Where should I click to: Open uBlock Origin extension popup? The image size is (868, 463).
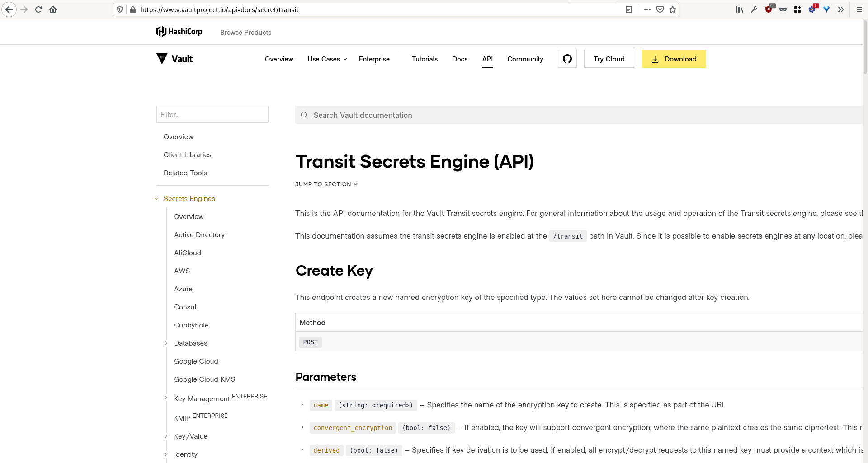click(769, 9)
